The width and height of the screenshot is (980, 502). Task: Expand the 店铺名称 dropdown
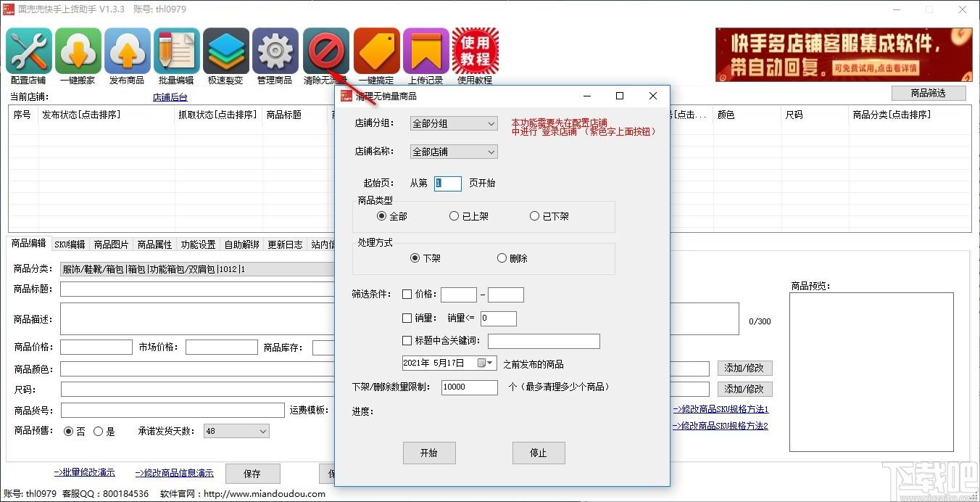pyautogui.click(x=454, y=152)
